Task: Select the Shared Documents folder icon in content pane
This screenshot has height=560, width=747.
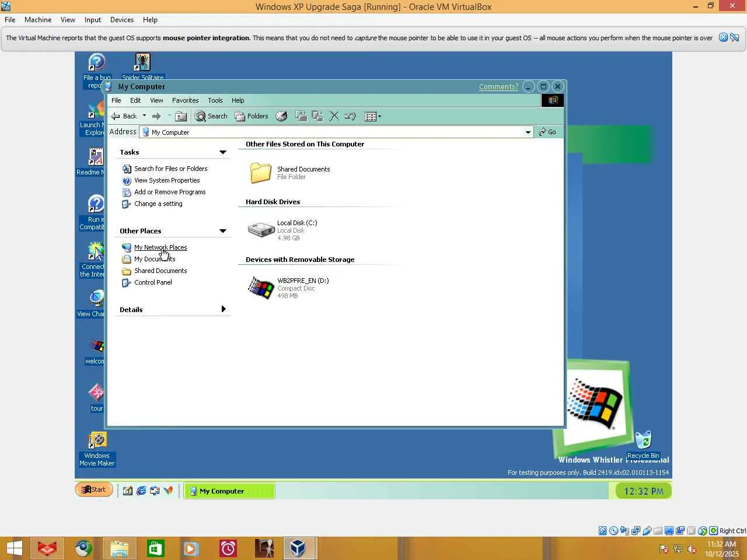Action: pos(261,173)
